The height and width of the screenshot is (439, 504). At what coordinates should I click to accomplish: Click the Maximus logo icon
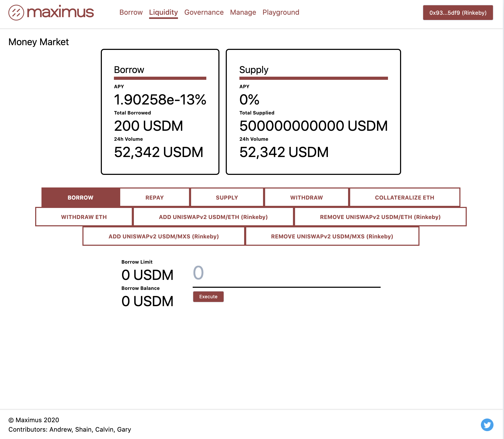click(x=16, y=12)
